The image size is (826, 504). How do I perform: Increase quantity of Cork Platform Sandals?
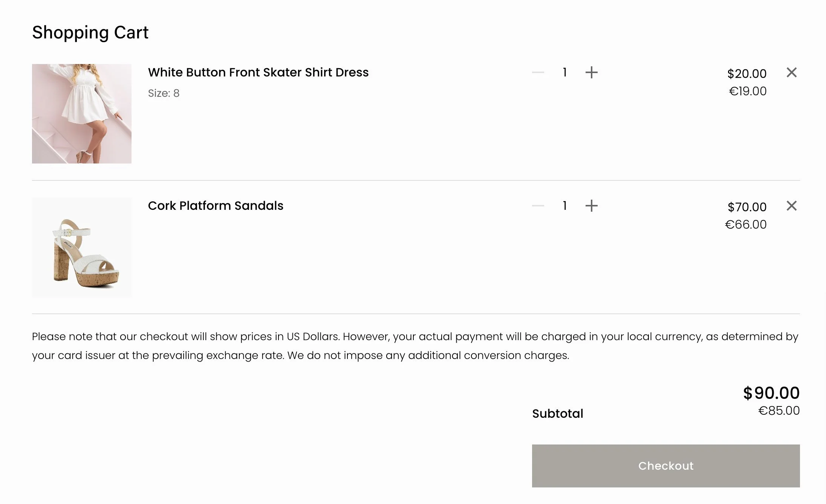click(x=591, y=206)
